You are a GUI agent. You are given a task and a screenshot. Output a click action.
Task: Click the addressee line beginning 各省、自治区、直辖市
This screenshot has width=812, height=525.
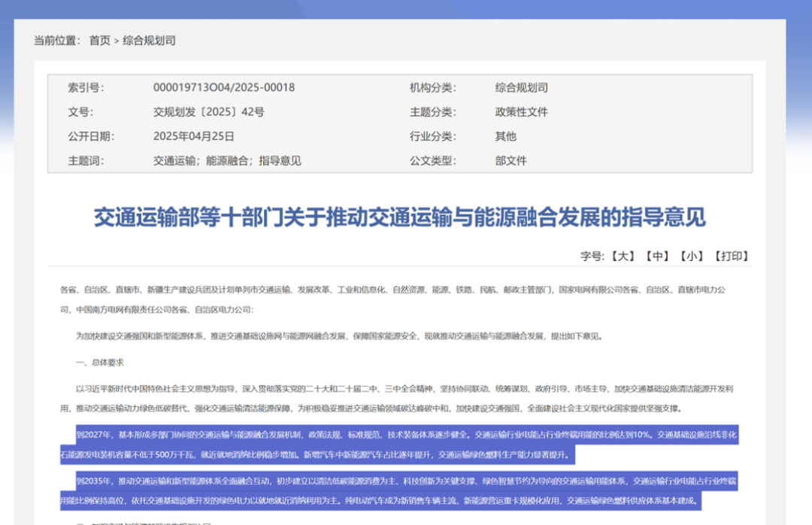coord(393,299)
